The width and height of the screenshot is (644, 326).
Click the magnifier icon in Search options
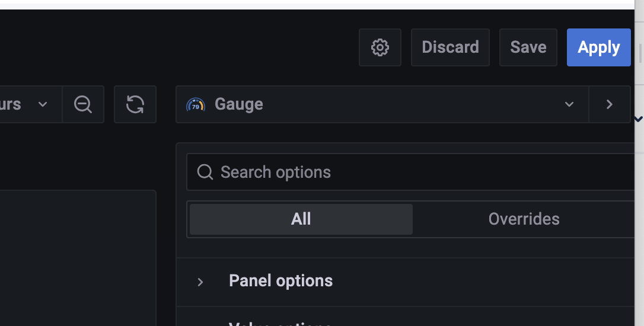click(205, 172)
